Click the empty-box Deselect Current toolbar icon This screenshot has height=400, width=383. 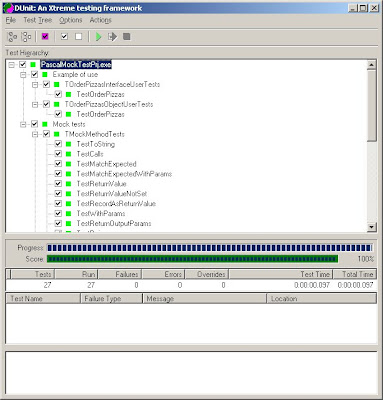point(79,36)
